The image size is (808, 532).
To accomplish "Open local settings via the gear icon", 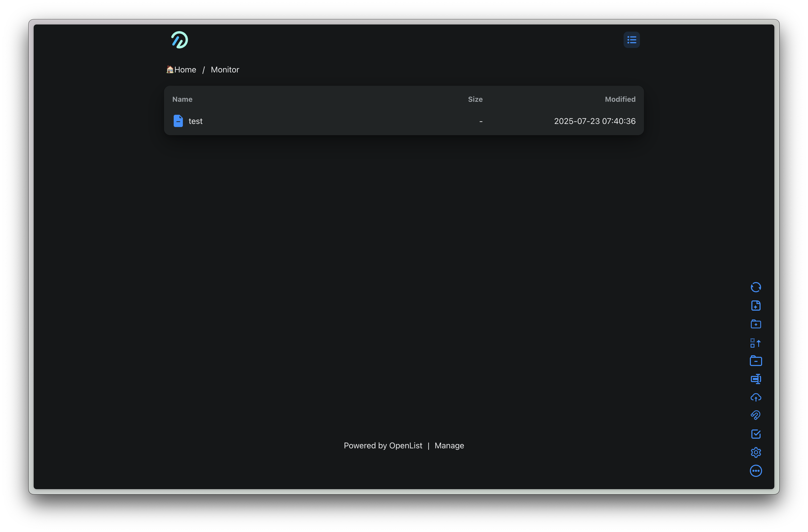I will (x=755, y=452).
